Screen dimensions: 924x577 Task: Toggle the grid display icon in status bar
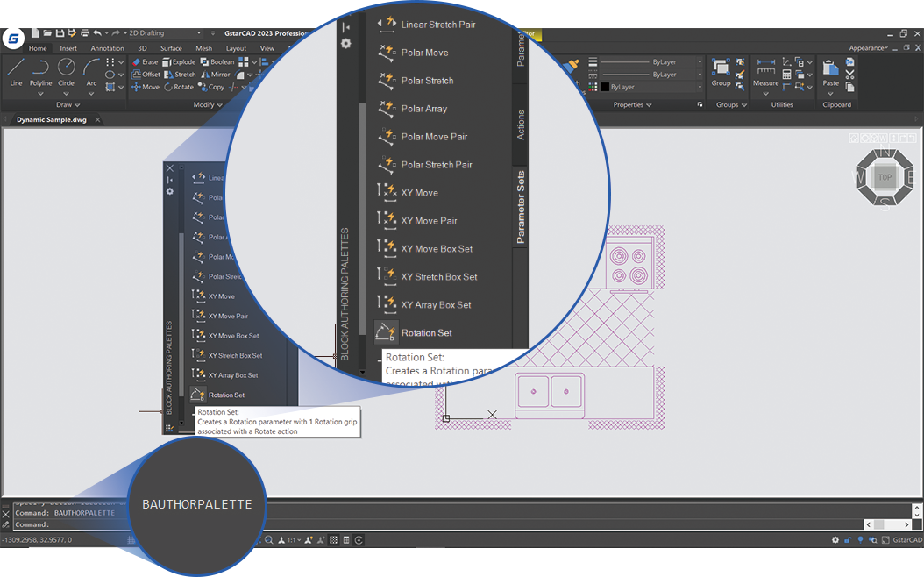[333, 540]
